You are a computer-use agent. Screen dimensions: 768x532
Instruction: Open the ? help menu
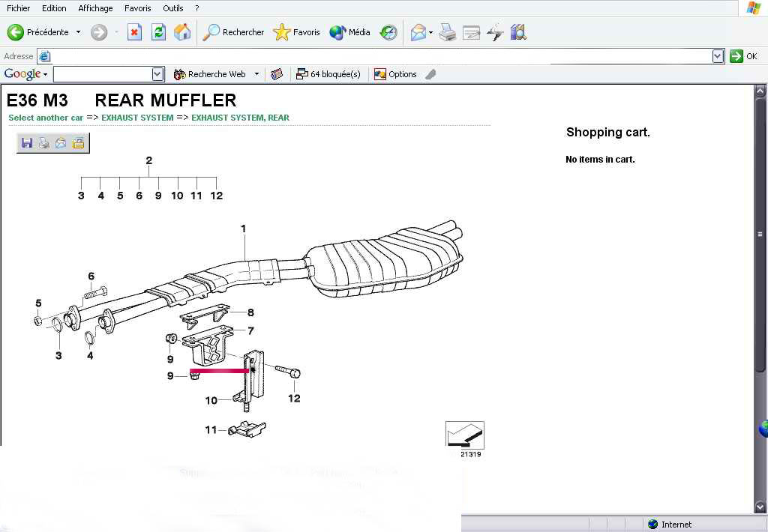tap(197, 7)
